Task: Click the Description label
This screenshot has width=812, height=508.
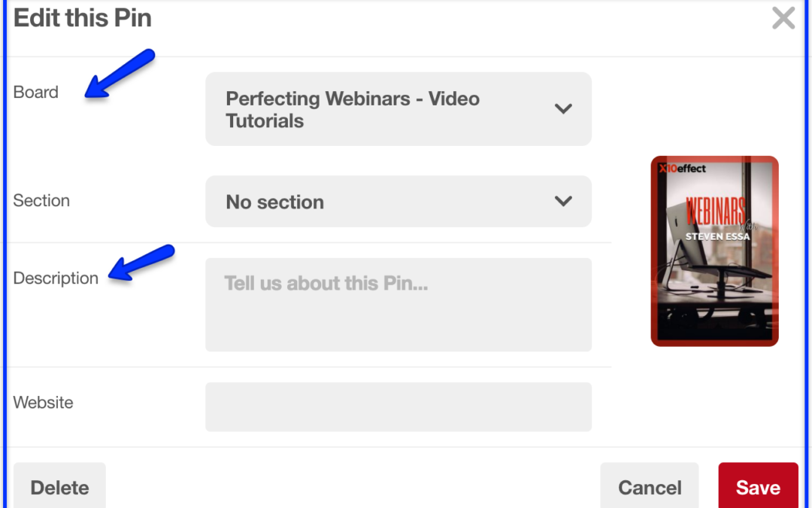Action: [56, 278]
